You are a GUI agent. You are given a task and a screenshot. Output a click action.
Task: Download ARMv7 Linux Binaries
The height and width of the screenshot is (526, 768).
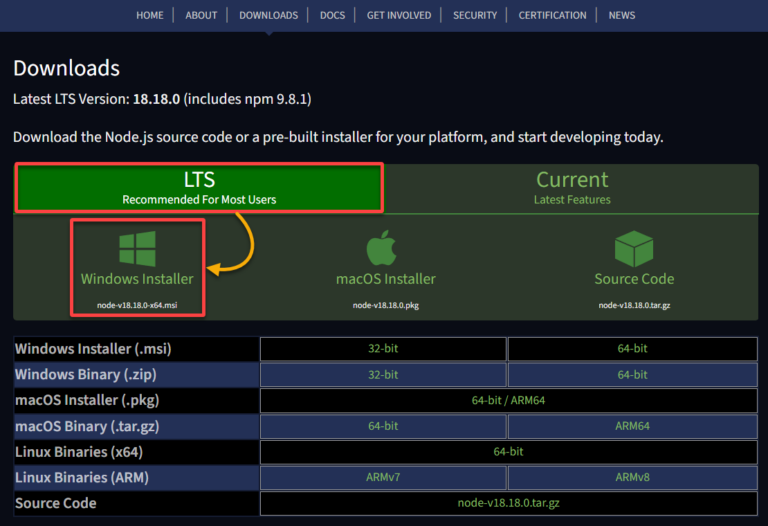[383, 478]
